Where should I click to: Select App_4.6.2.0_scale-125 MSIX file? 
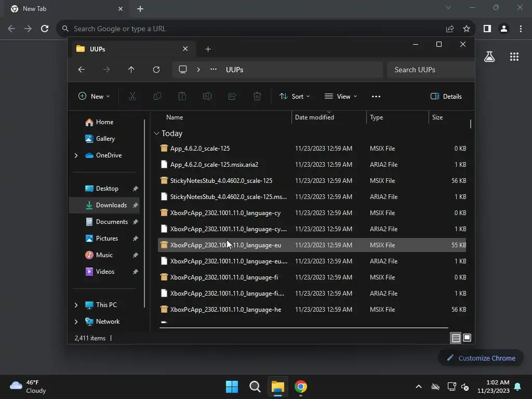(312, 148)
